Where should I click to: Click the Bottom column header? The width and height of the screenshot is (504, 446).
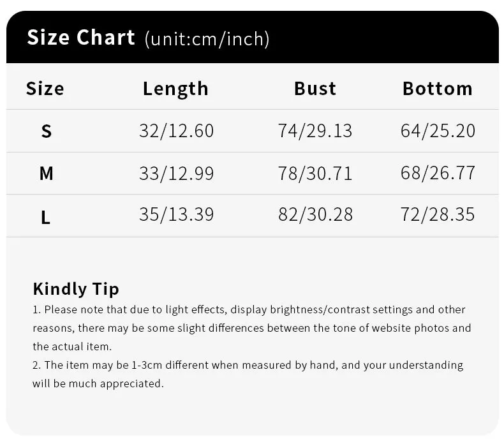click(x=438, y=89)
